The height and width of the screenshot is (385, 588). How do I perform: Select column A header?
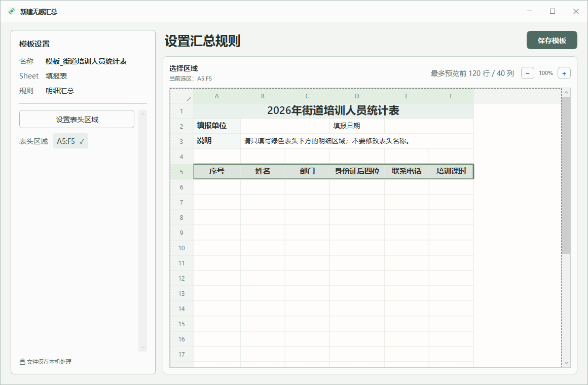217,96
